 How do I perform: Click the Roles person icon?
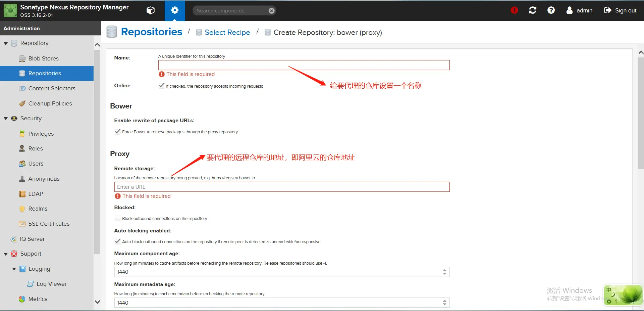point(22,148)
